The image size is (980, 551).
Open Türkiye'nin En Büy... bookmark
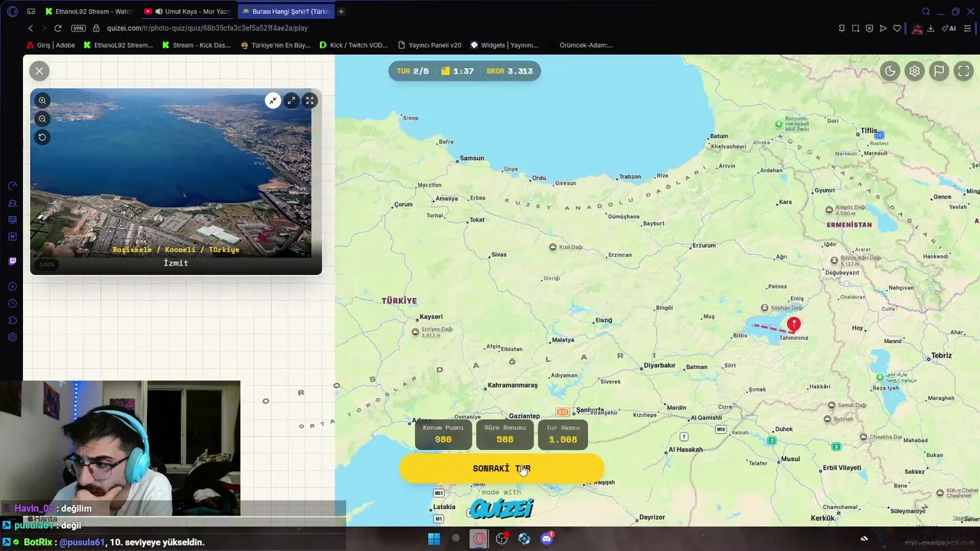(276, 45)
